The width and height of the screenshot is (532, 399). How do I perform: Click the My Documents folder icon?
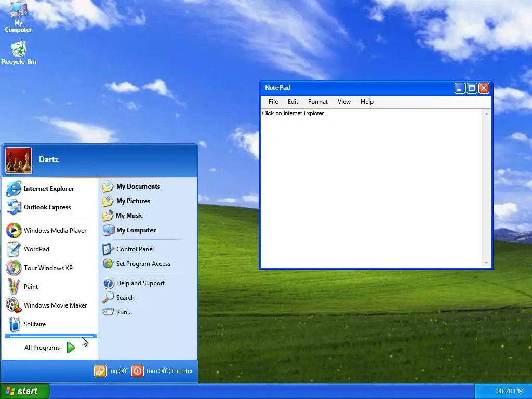click(108, 187)
